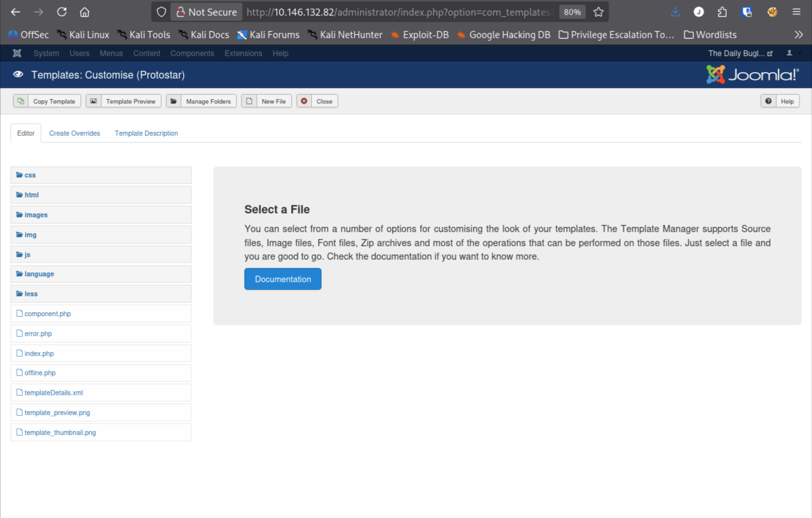This screenshot has height=518, width=812.
Task: Click the Not Secure lock indicator
Action: (x=206, y=12)
